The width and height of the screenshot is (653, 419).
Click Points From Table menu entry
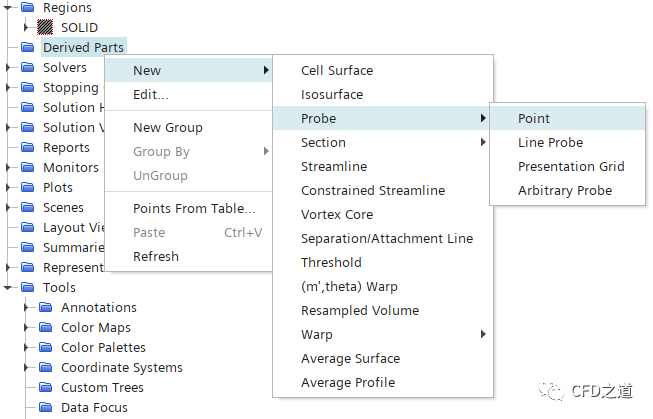[x=194, y=208]
